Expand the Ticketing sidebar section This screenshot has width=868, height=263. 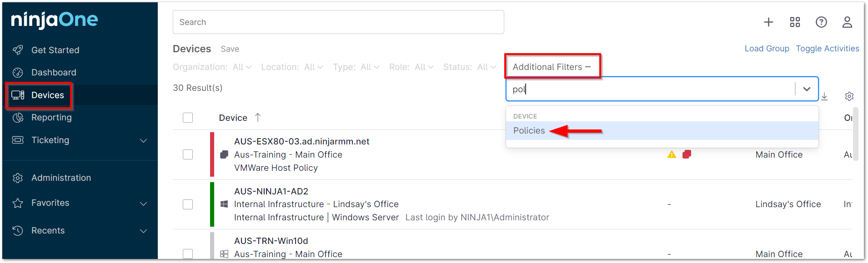pos(50,140)
